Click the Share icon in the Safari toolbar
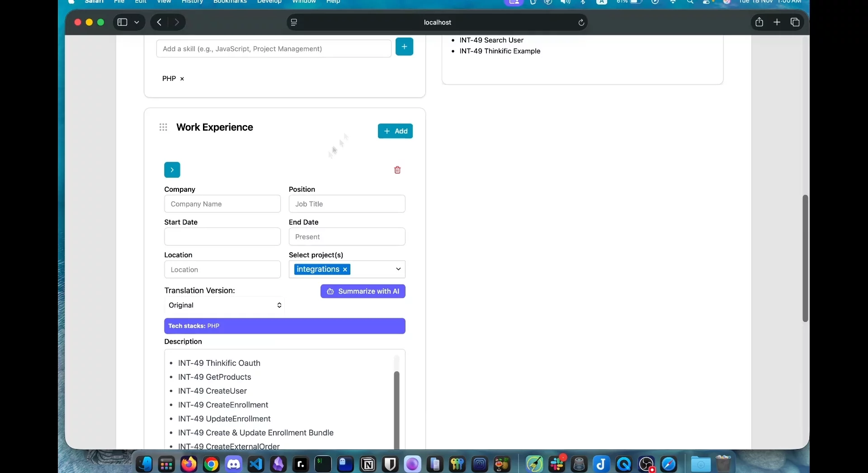The image size is (868, 473). [759, 22]
